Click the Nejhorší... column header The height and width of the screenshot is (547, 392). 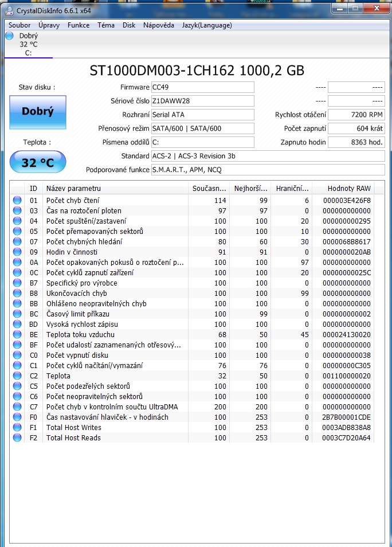pyautogui.click(x=250, y=189)
